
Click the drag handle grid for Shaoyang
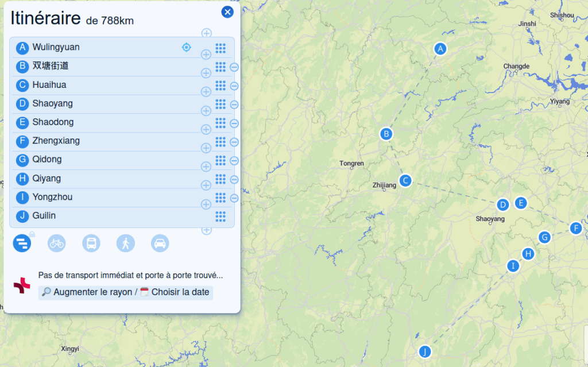pos(220,104)
